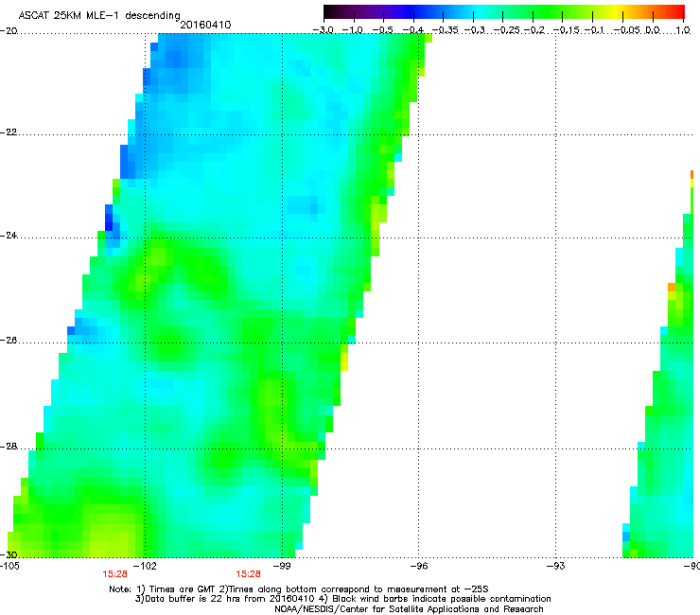700x615 pixels.
Task: Click the '-22' latitude axis label
Action: pyautogui.click(x=9, y=132)
